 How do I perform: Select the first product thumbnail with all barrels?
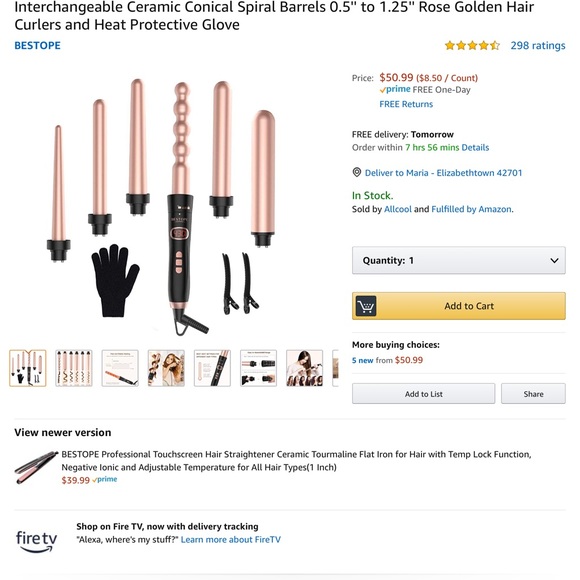pos(28,368)
